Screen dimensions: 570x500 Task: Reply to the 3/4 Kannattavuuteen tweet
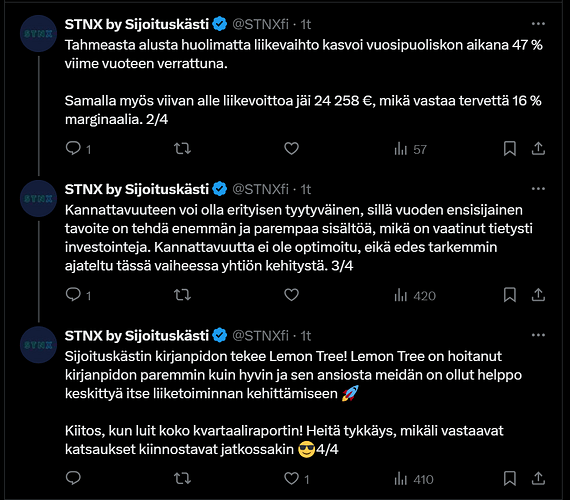pos(78,295)
